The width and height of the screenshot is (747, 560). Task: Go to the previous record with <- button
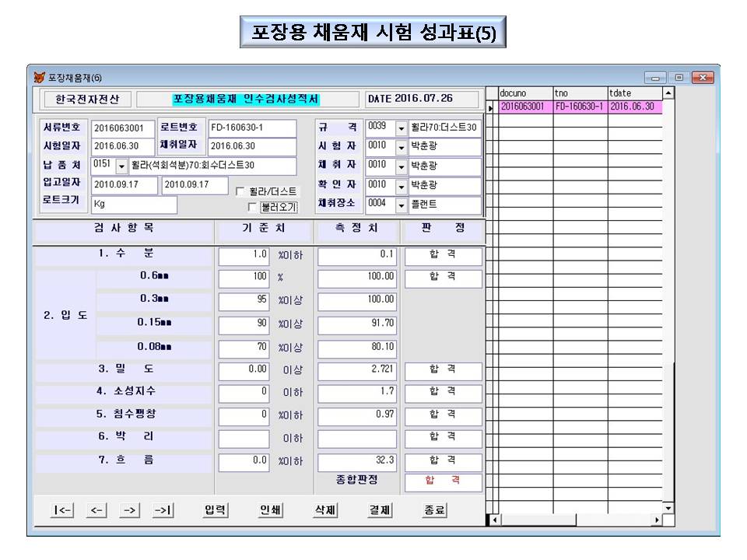pyautogui.click(x=96, y=510)
